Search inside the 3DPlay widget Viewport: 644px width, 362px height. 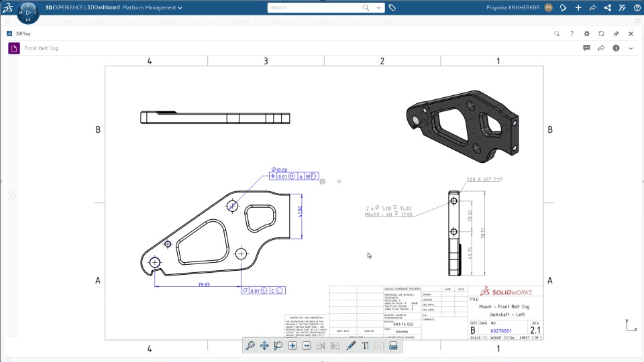tap(557, 34)
